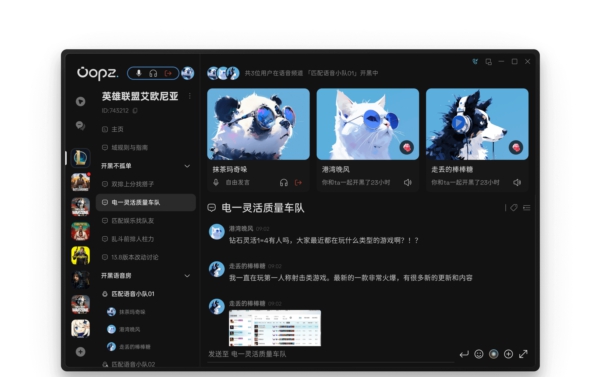Click the stacked avatars in voice status bar
The height and width of the screenshot is (377, 600).
pos(223,73)
